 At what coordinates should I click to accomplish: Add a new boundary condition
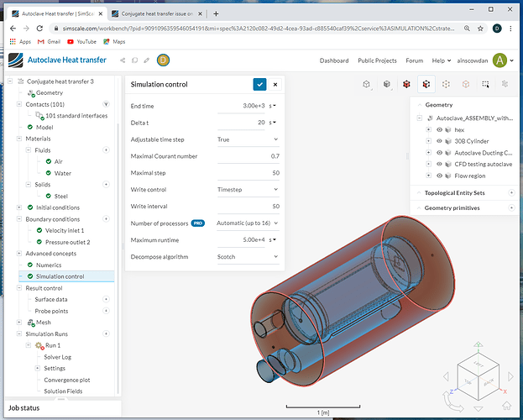(x=106, y=219)
